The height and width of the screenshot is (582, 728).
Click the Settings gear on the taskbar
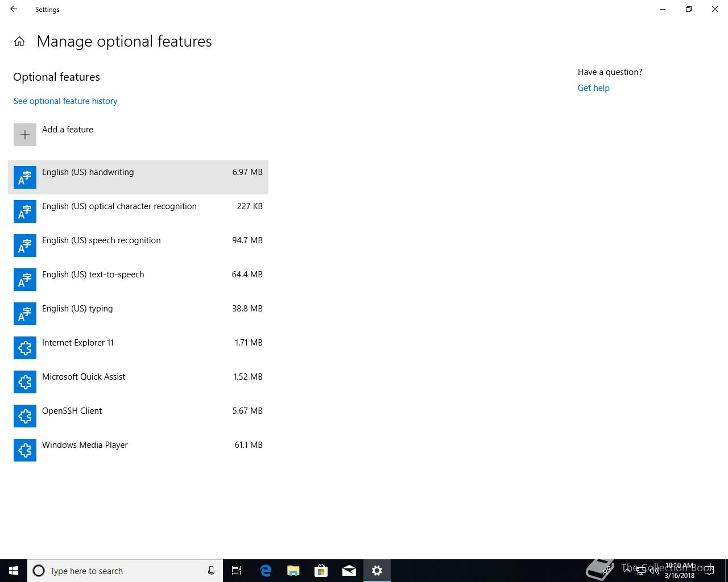377,571
